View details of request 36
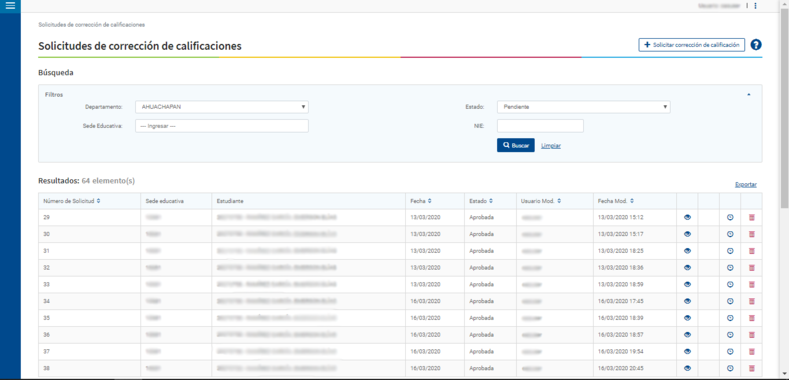 coord(687,335)
